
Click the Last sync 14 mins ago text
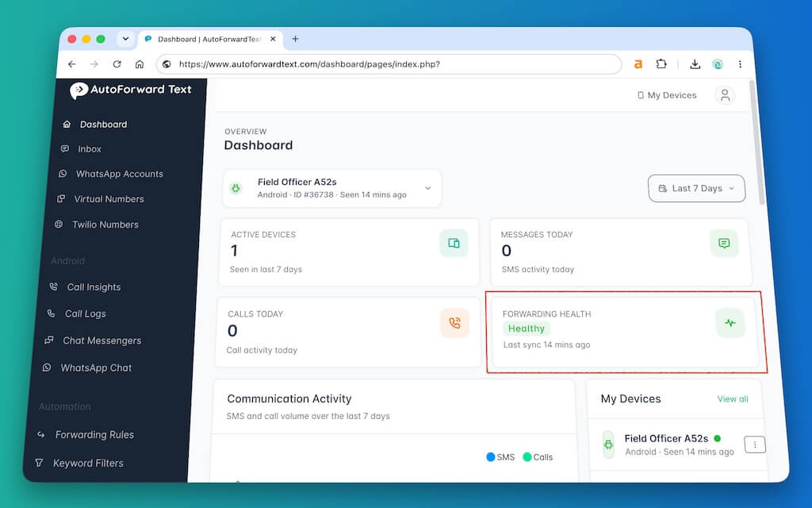(x=546, y=344)
